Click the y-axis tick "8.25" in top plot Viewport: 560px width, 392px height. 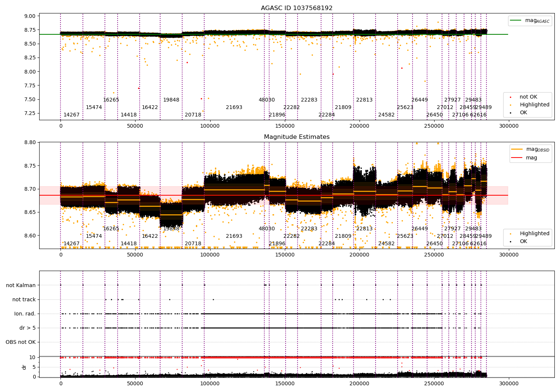(30, 58)
